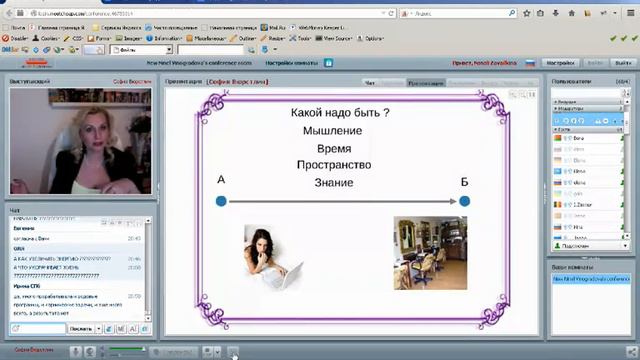Switch to the Чат tab above the presentation
Screen dimensions: 640x360
[370, 82]
